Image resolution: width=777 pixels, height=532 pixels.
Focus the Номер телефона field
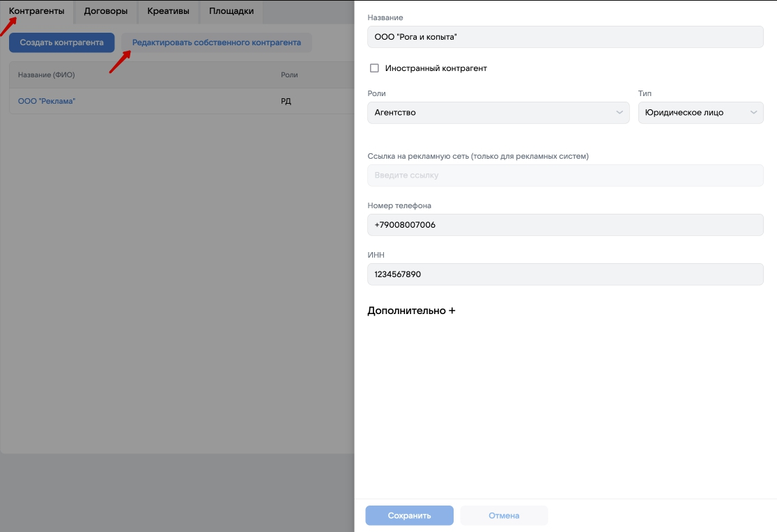[x=565, y=225]
